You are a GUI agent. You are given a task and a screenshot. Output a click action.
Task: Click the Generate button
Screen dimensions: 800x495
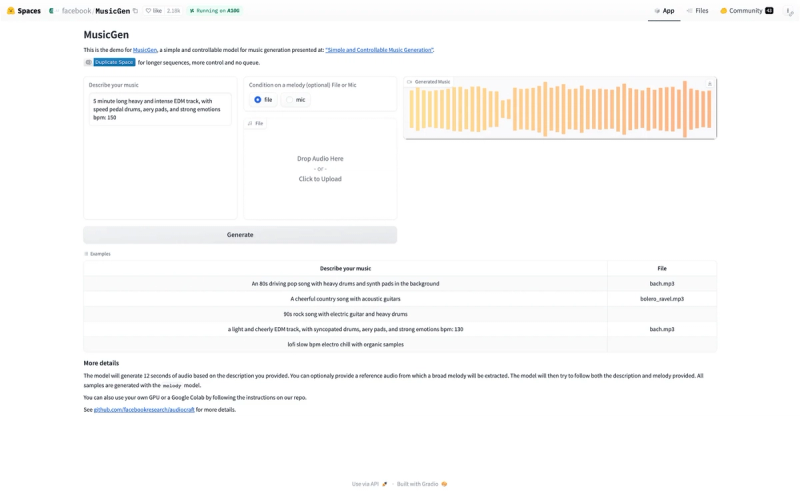point(240,235)
